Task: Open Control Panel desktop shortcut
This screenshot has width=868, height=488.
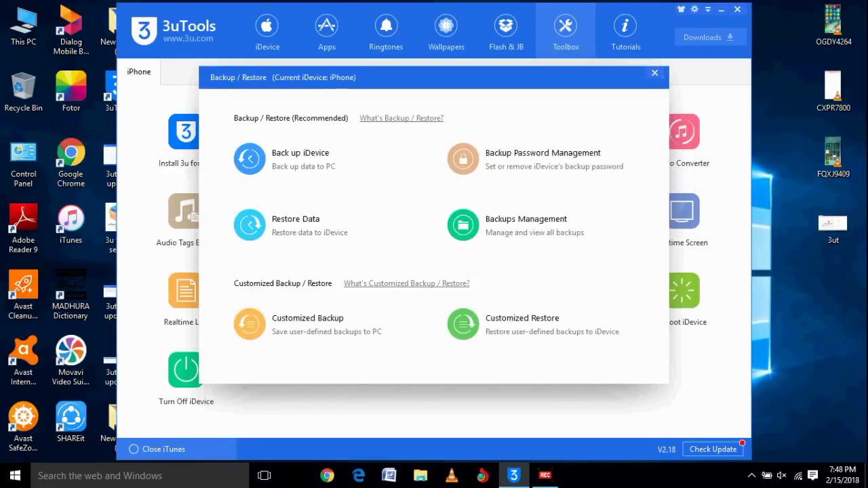Action: [x=23, y=163]
